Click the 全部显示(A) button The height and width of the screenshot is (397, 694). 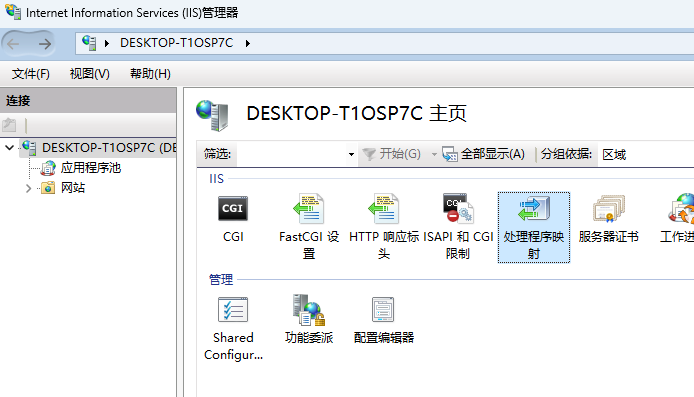tap(483, 154)
